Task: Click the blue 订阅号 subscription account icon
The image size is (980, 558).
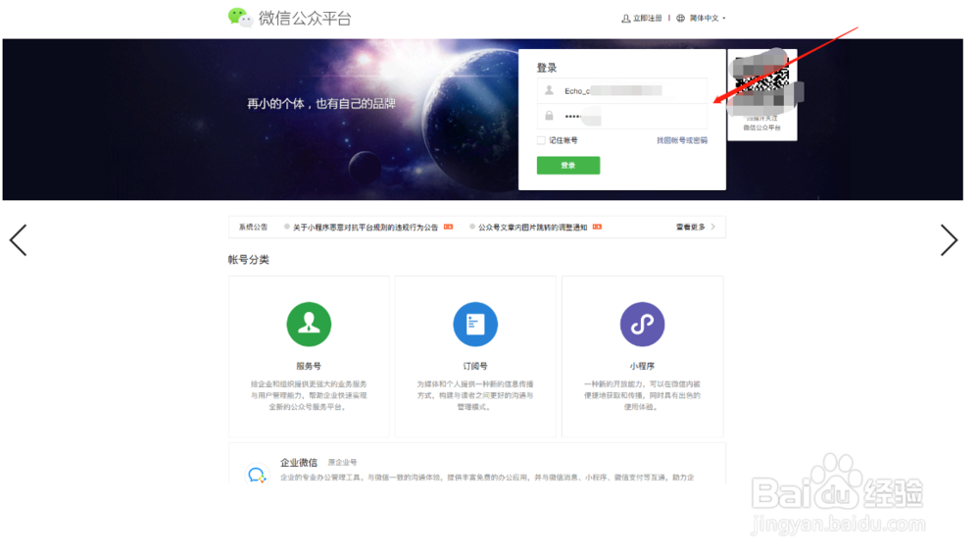Action: pyautogui.click(x=475, y=324)
